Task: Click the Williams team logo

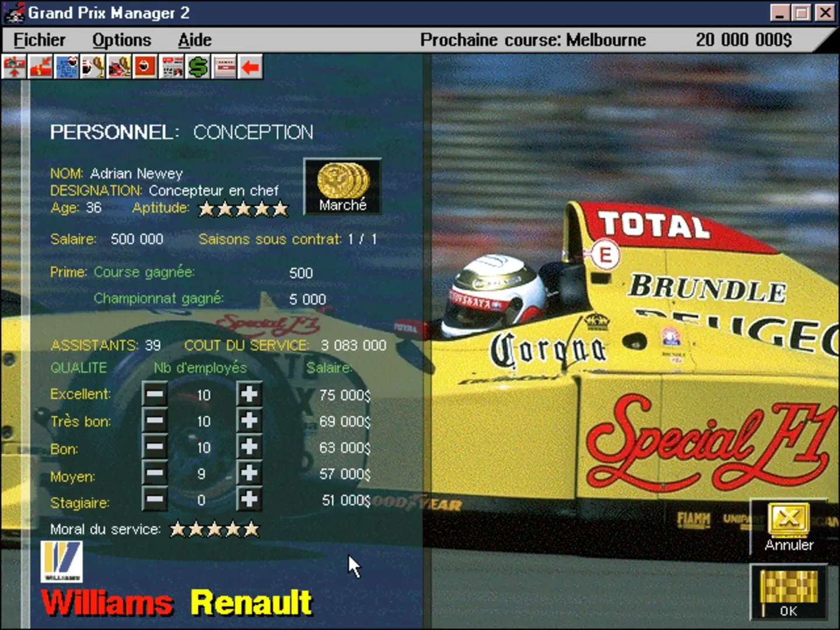Action: pyautogui.click(x=61, y=561)
